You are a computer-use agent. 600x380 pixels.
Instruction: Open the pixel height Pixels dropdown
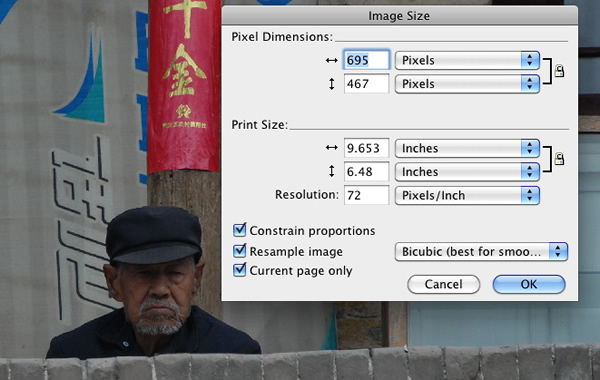[x=467, y=84]
